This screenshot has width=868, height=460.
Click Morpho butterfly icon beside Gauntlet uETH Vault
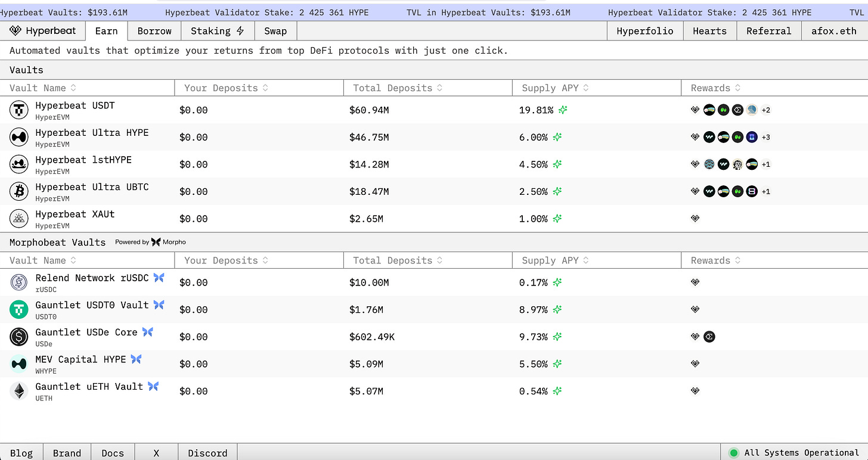coord(153,386)
